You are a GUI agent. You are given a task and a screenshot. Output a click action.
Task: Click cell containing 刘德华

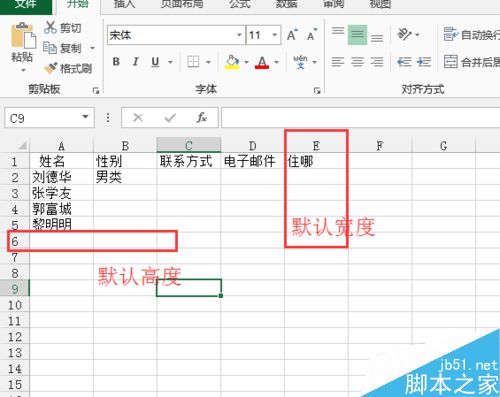61,177
